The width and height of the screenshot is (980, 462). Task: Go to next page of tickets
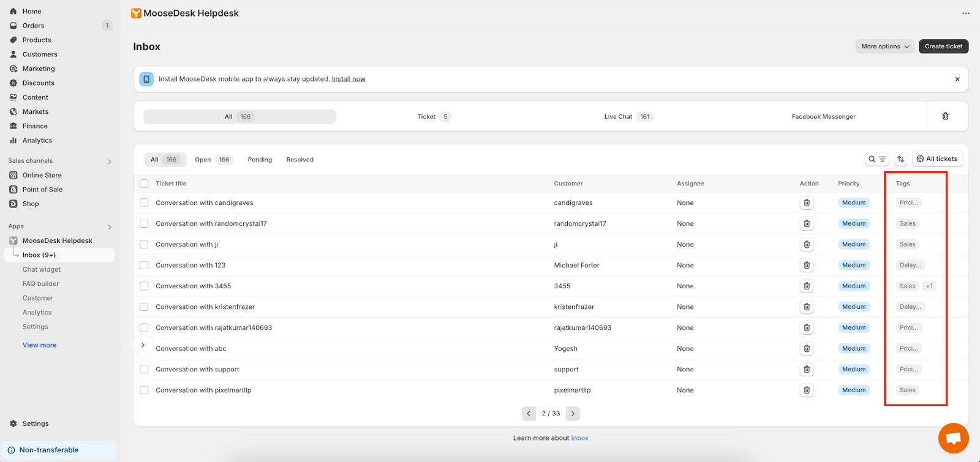point(573,414)
